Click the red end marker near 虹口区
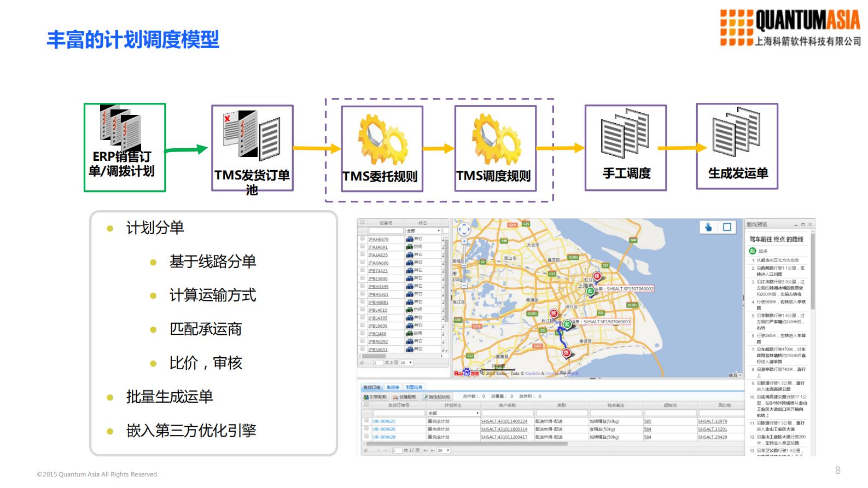 [597, 277]
